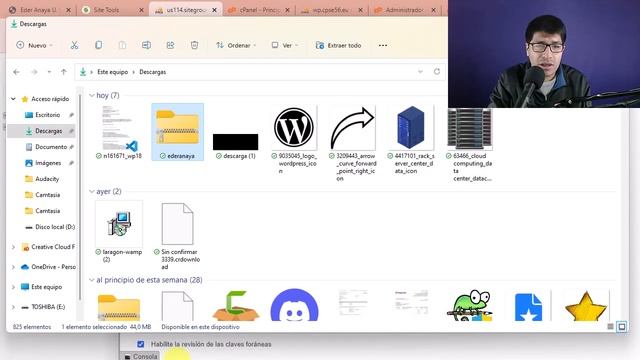The height and width of the screenshot is (360, 640).
Task: Open Documentos in sidebar
Action: pyautogui.click(x=51, y=147)
